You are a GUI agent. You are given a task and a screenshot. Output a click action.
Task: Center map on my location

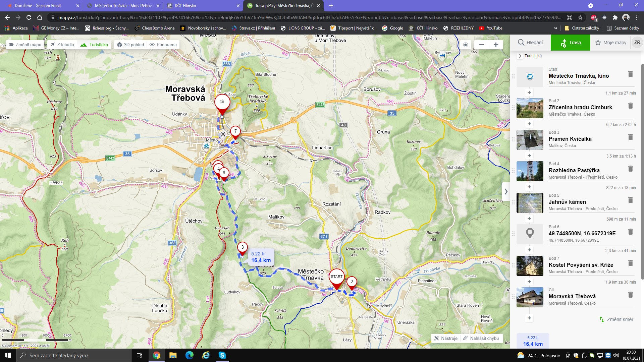(x=465, y=45)
